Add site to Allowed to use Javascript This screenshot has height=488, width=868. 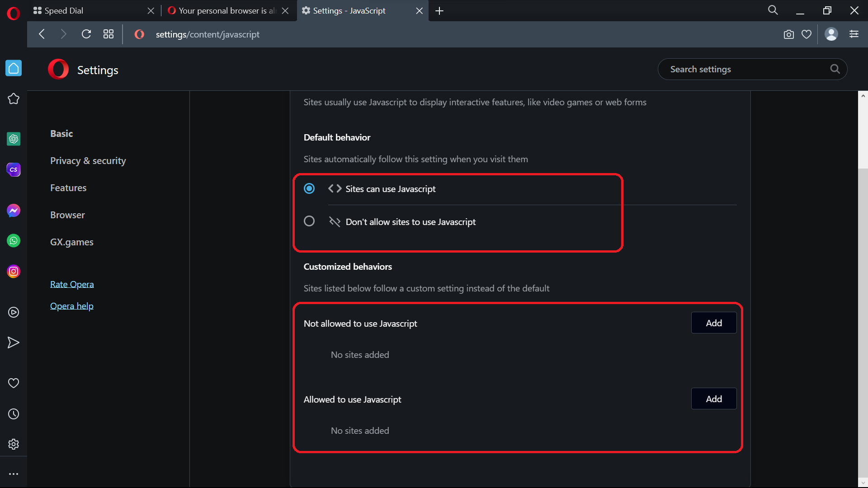714,399
